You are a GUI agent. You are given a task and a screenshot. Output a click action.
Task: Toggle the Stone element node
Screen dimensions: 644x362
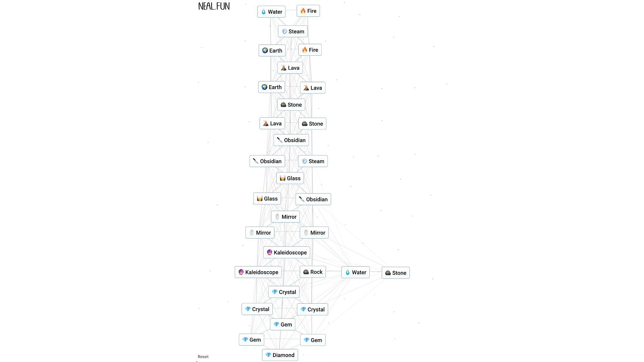pyautogui.click(x=290, y=105)
